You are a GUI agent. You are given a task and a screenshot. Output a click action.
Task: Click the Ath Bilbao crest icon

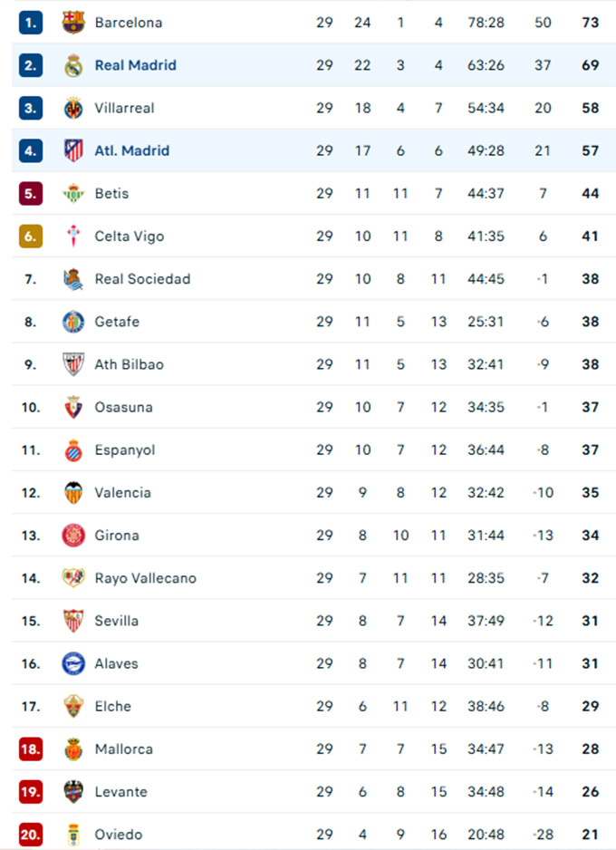(73, 364)
